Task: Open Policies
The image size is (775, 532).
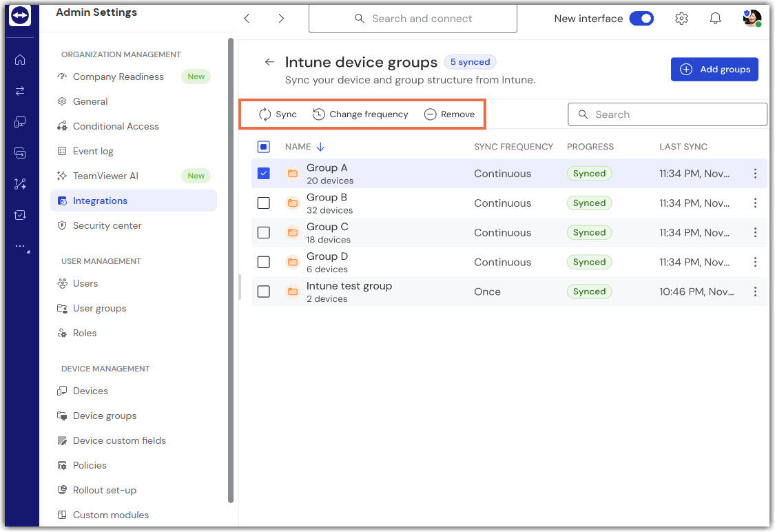Action: pos(134,465)
